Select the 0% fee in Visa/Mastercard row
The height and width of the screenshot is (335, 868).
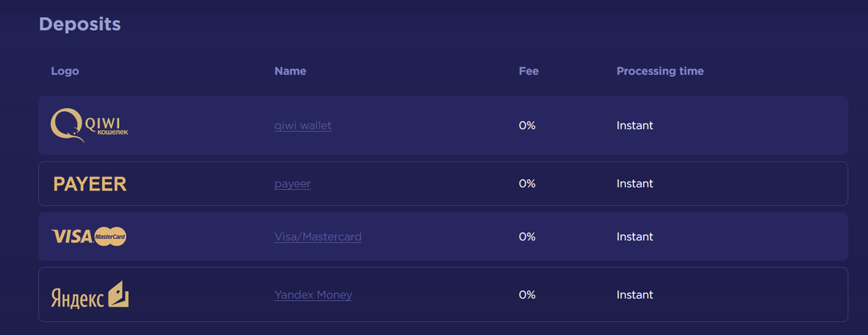(527, 237)
